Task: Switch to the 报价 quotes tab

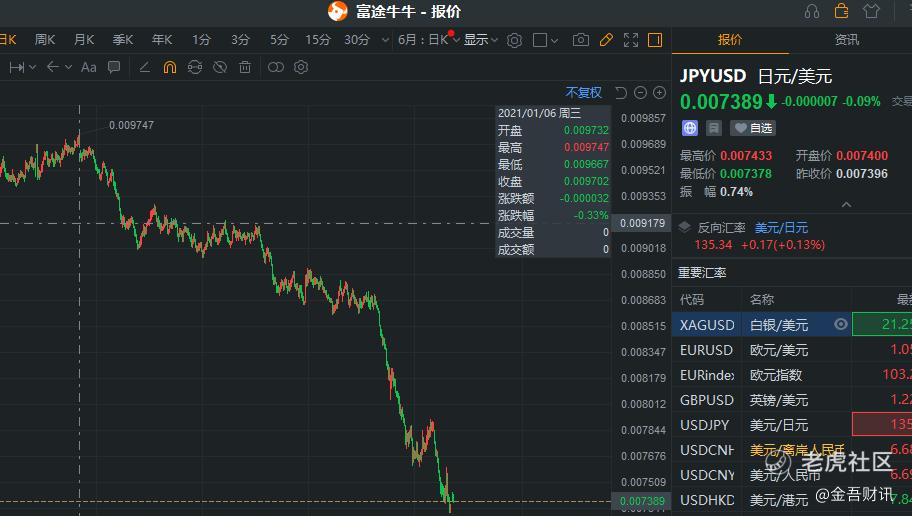Action: click(x=730, y=40)
